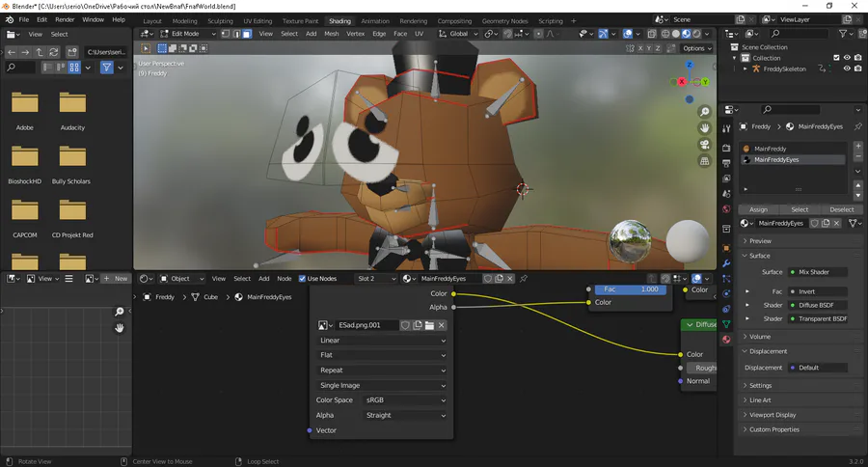The width and height of the screenshot is (868, 467).
Task: Uncheck the Use Nodes checkbox
Action: [x=302, y=279]
